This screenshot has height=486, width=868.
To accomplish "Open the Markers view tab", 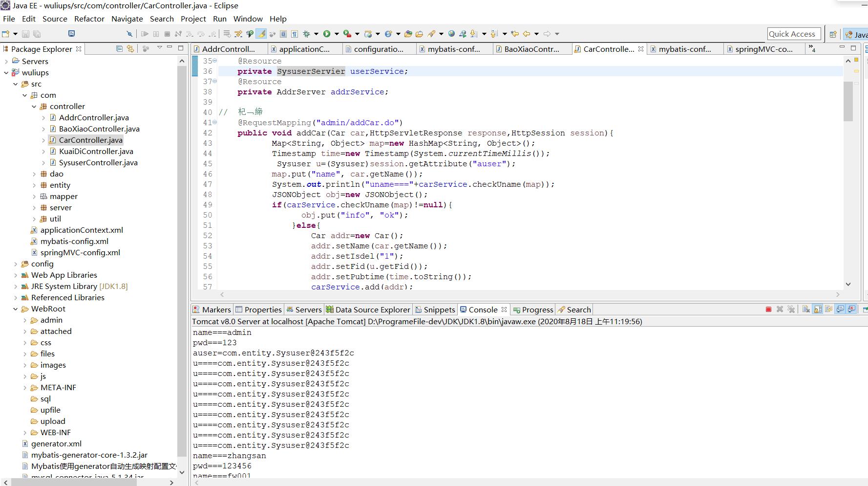I will (x=212, y=309).
